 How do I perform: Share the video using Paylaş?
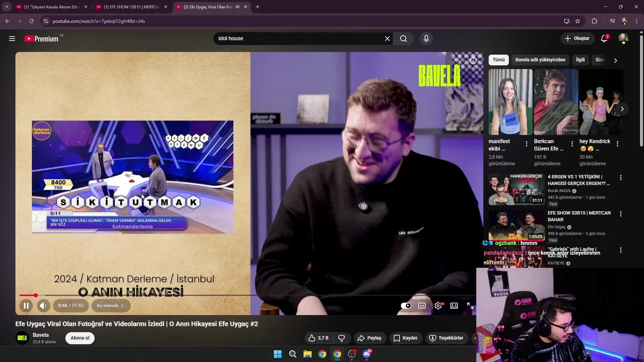coord(369,338)
